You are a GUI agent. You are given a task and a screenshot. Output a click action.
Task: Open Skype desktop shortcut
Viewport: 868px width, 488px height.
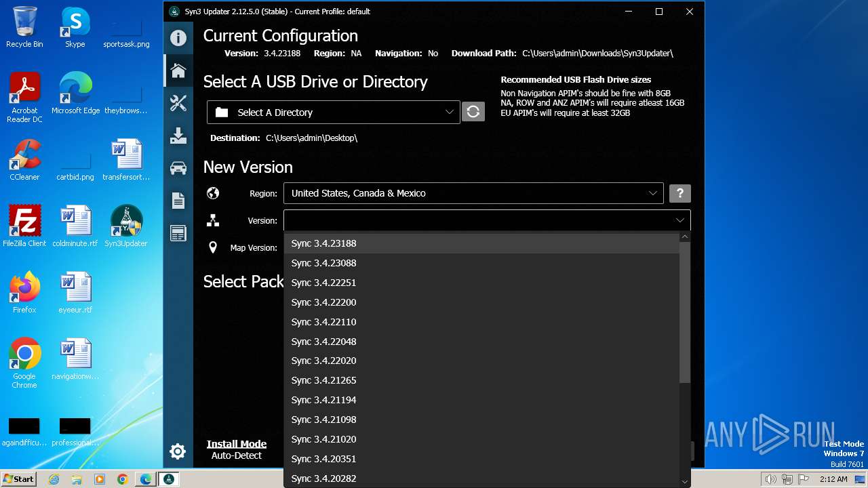(x=75, y=28)
